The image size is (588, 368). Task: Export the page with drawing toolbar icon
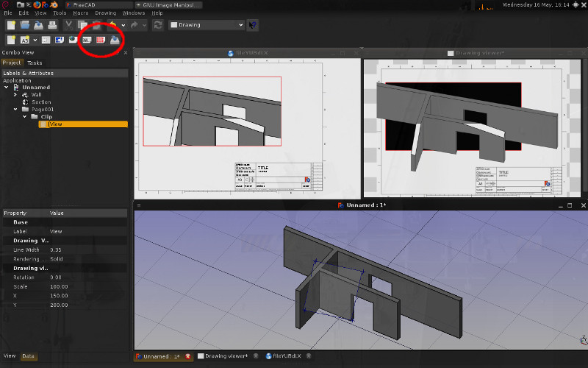(x=115, y=40)
